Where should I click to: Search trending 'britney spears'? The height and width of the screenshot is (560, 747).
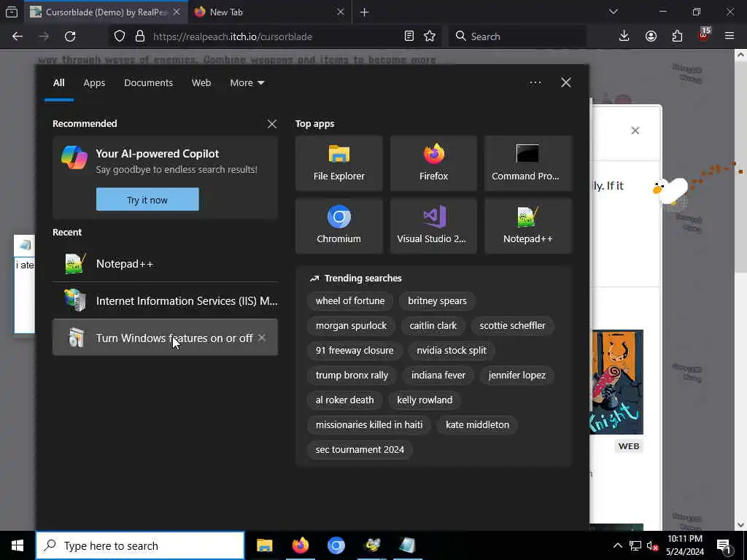(x=438, y=301)
